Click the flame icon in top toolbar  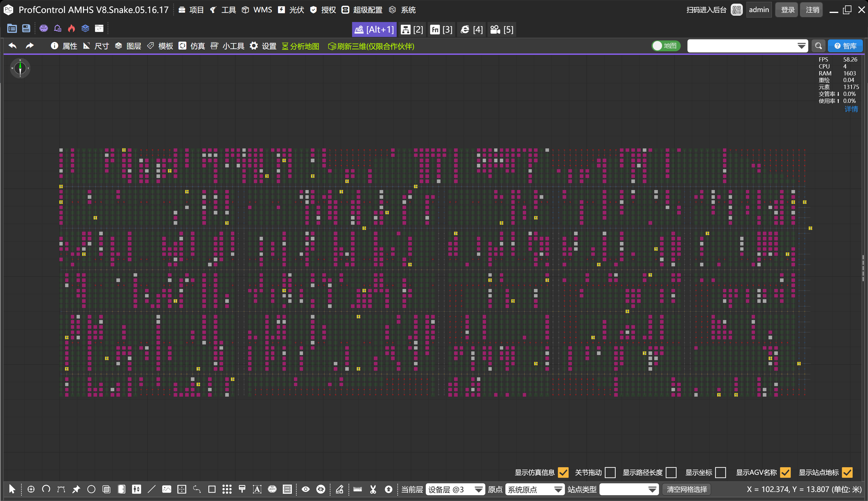coord(71,28)
